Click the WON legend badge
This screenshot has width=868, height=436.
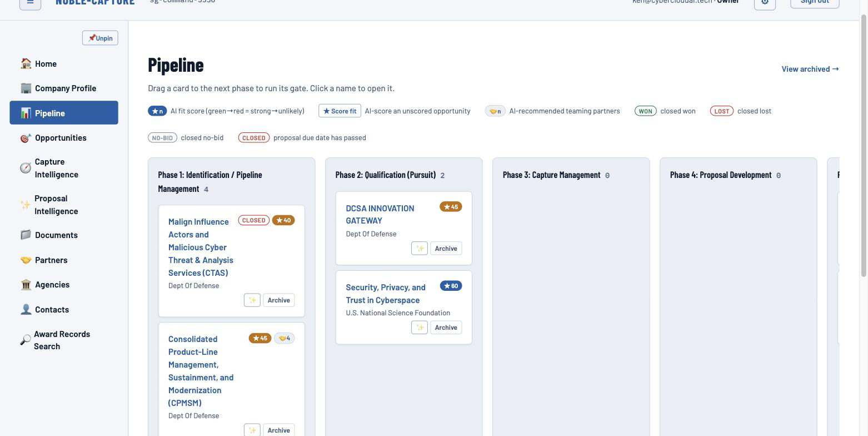click(645, 111)
